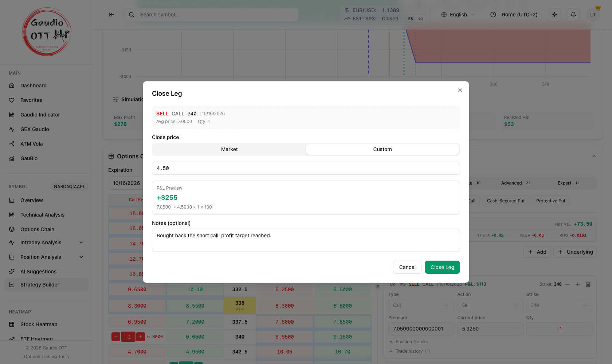Open notifications bell

click(573, 15)
